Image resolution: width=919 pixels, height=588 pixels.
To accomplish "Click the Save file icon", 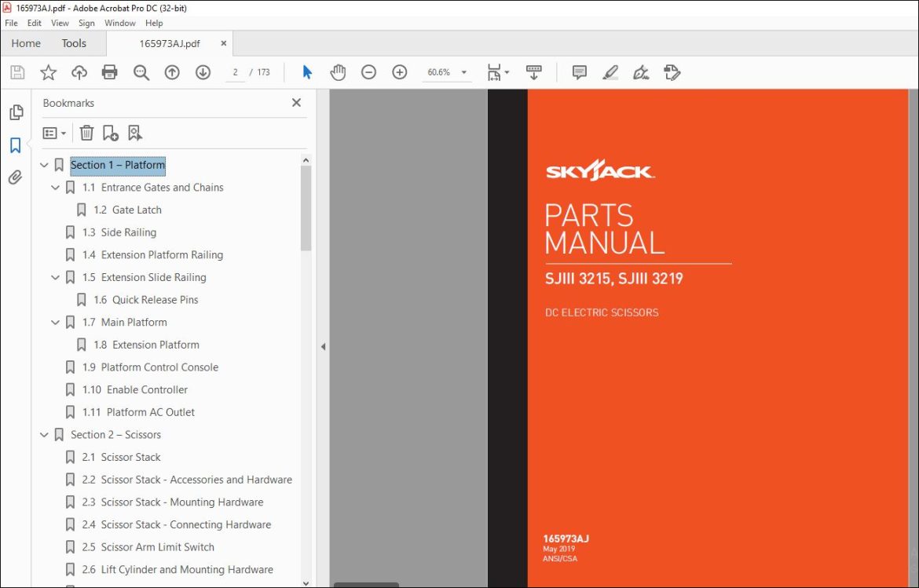I will 17,73.
